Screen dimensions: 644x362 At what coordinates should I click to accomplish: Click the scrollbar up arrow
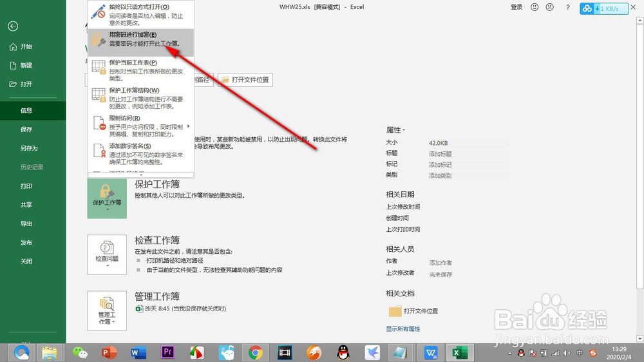[639, 20]
